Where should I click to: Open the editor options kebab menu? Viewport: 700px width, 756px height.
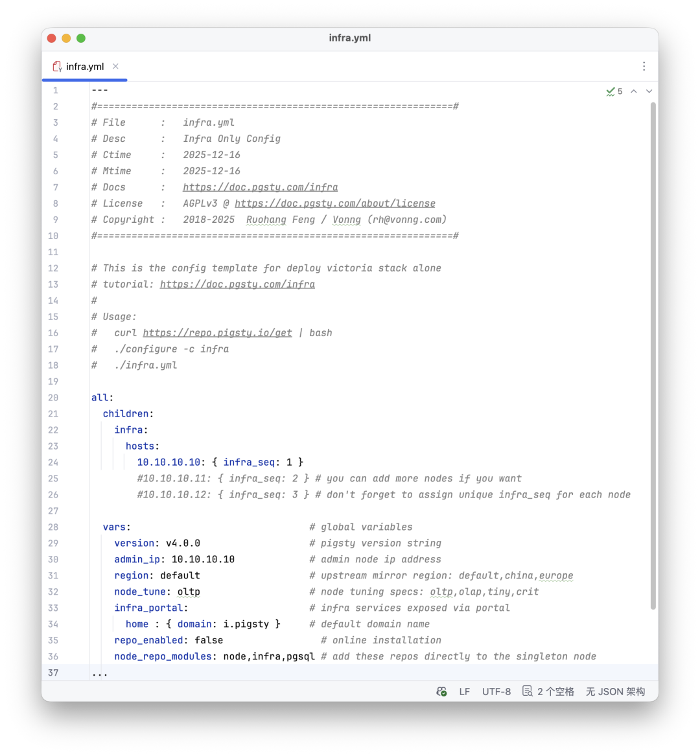coord(644,66)
